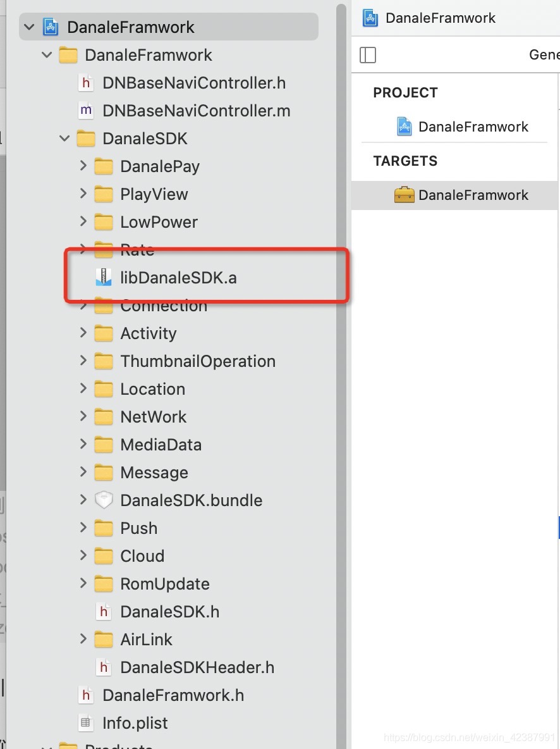Expand the Message folder
Image resolution: width=560 pixels, height=749 pixels.
[83, 472]
